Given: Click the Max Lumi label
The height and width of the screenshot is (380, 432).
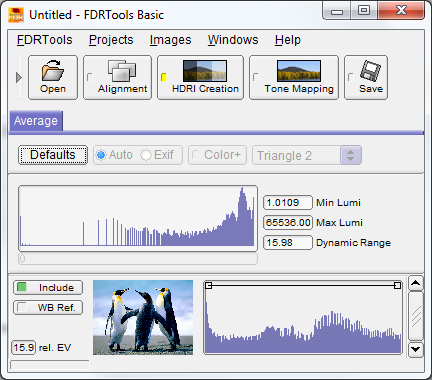Looking at the screenshot, I should (x=339, y=223).
